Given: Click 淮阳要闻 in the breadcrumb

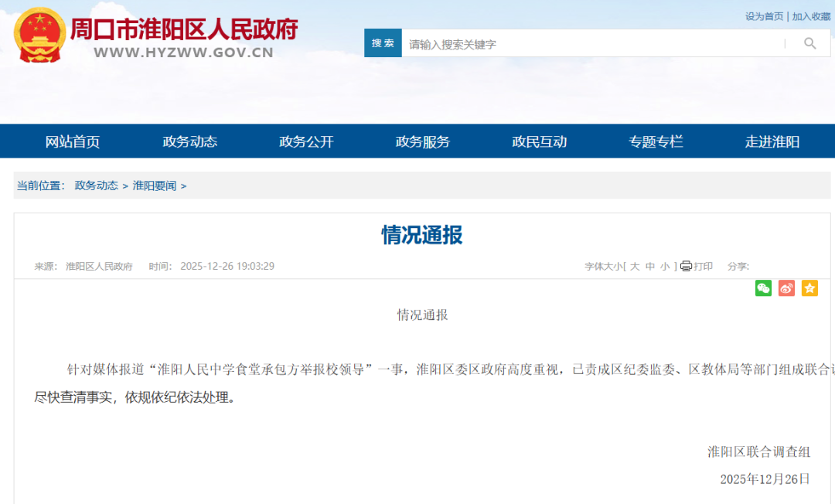Looking at the screenshot, I should [x=155, y=186].
